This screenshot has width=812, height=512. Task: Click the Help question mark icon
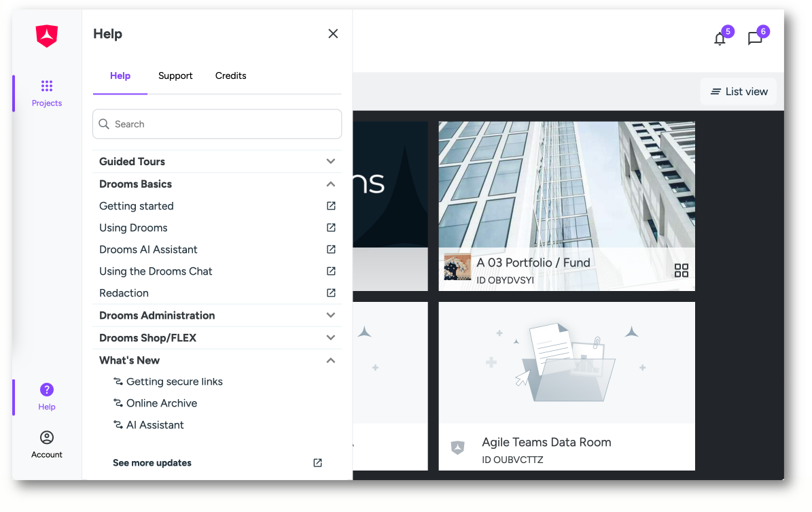[x=47, y=390]
